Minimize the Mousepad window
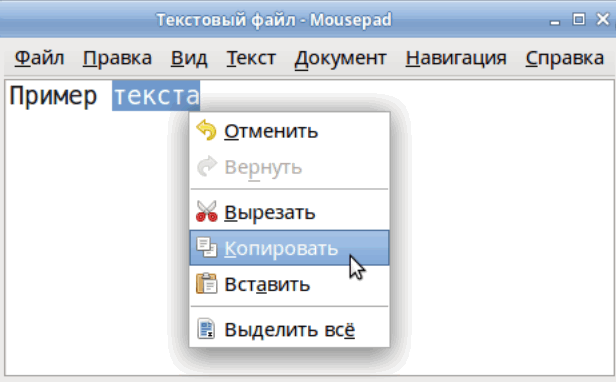The width and height of the screenshot is (616, 382). click(555, 22)
